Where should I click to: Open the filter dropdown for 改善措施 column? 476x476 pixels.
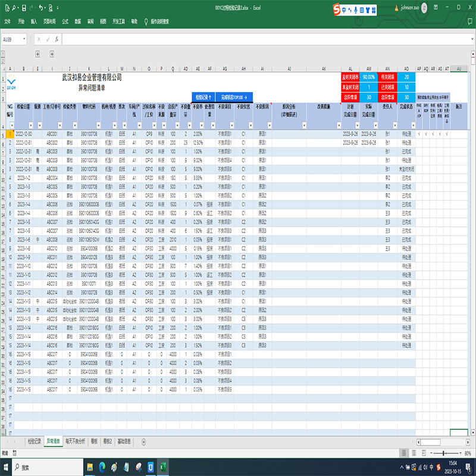[x=339, y=126]
